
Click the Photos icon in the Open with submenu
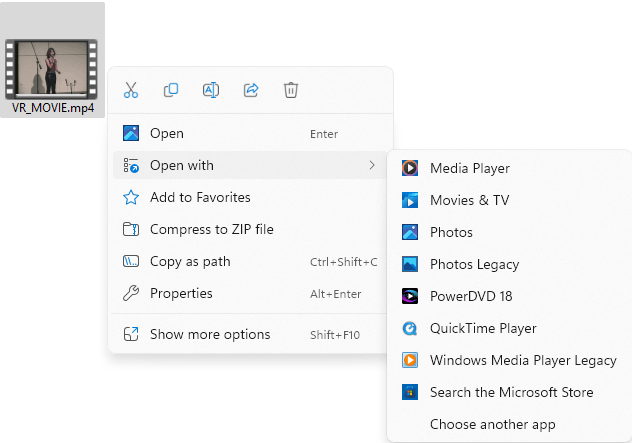(x=410, y=232)
